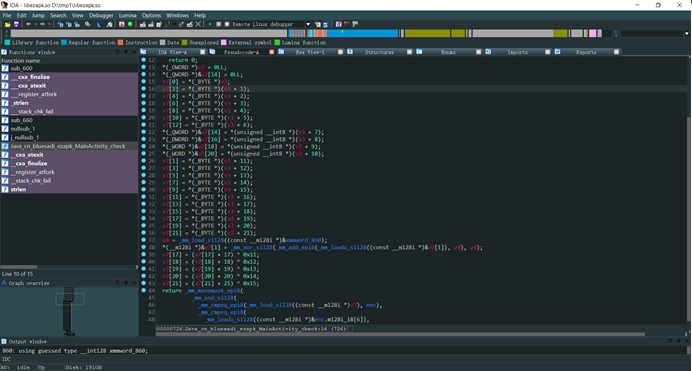The width and height of the screenshot is (692, 371).
Task: Click the second icon right of debugger dropdown arrow
Action: tap(326, 24)
